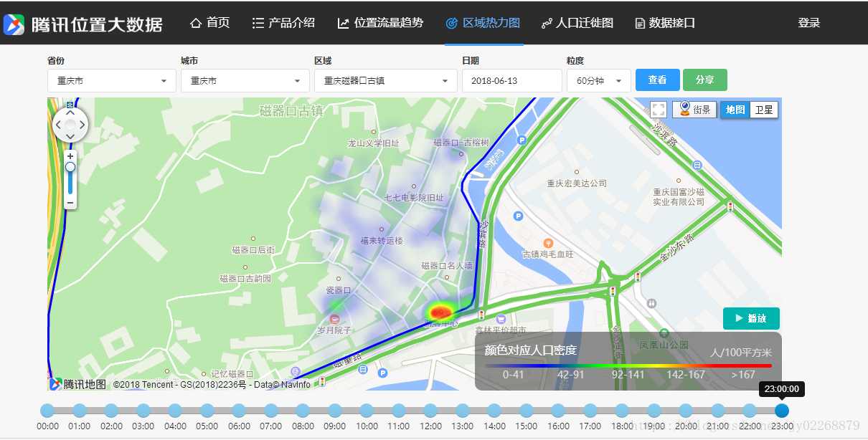Switch to 位置流量趋势 page
The image size is (868, 440).
380,23
